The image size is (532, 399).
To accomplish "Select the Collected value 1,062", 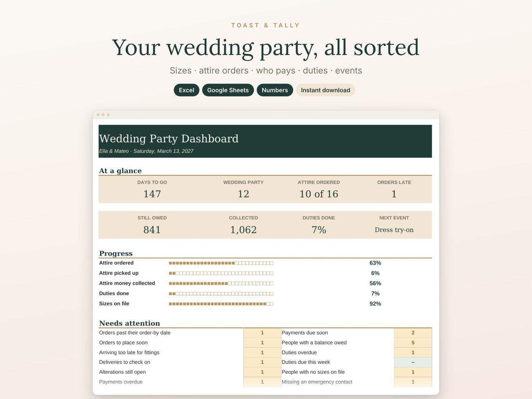I will click(x=243, y=230).
